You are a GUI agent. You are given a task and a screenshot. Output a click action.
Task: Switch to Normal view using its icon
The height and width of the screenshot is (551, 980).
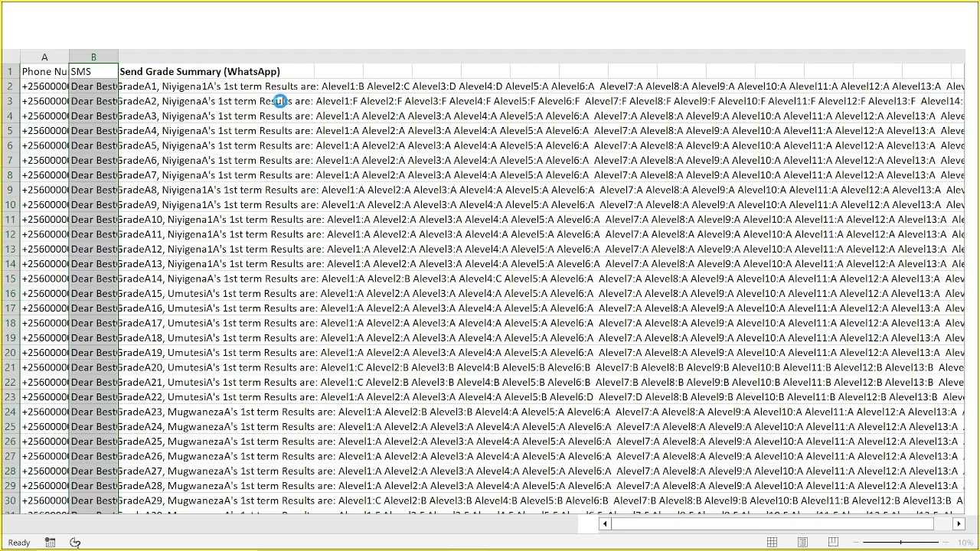tap(772, 543)
